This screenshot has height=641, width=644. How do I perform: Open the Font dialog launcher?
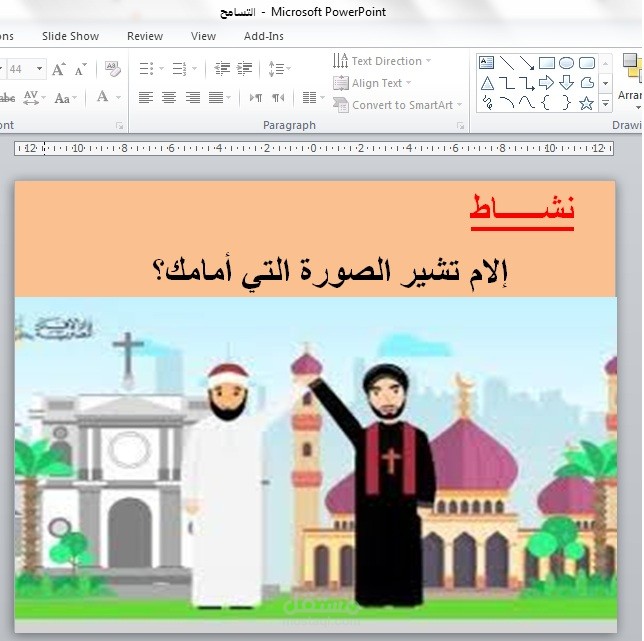click(120, 126)
